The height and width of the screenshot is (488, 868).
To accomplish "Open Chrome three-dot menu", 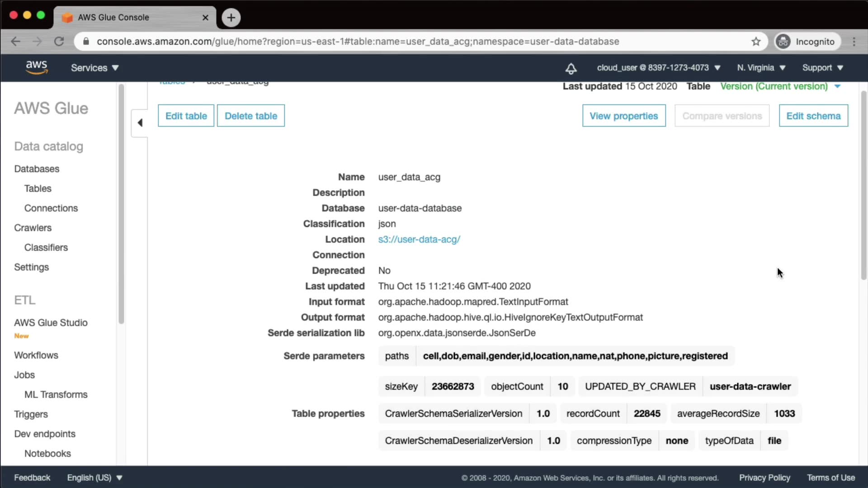I will point(854,42).
